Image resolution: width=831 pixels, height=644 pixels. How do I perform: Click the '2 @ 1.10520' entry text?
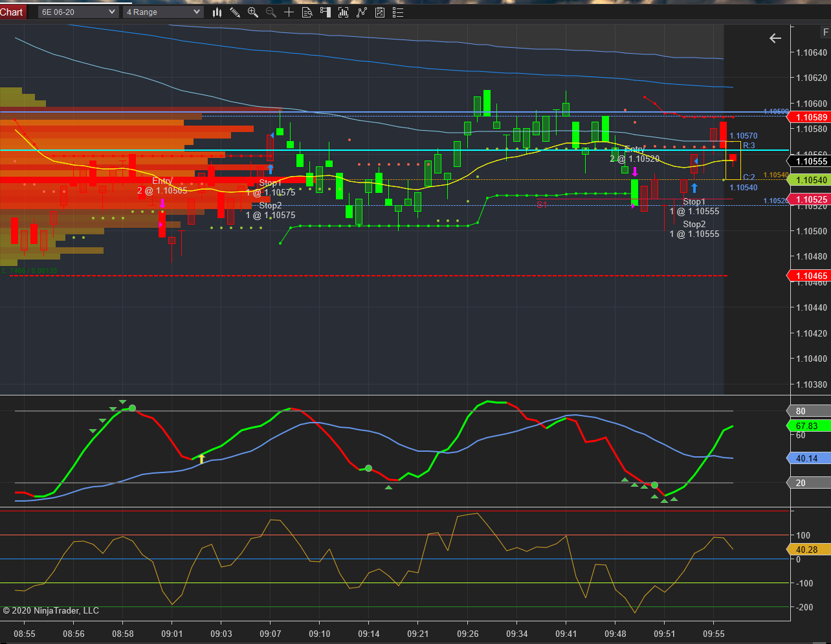point(634,159)
